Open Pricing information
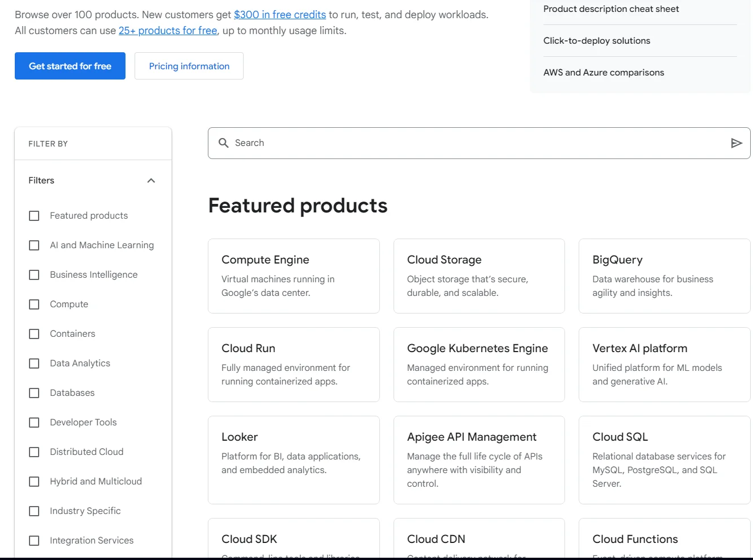The width and height of the screenshot is (753, 560). [189, 66]
